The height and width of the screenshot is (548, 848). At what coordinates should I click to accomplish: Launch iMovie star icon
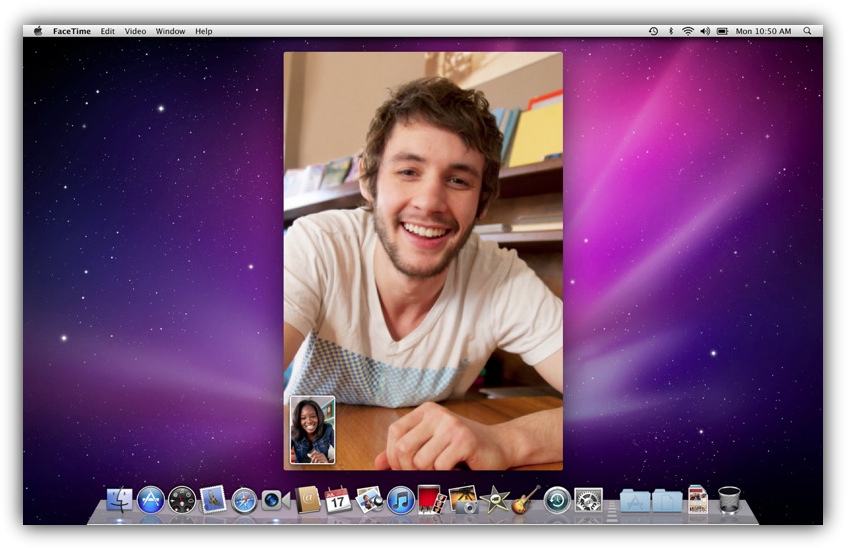pyautogui.click(x=494, y=499)
